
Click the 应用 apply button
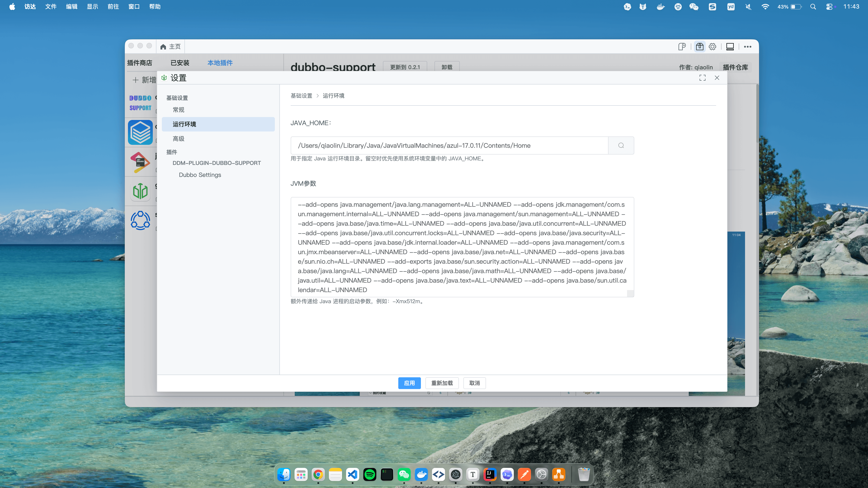409,383
